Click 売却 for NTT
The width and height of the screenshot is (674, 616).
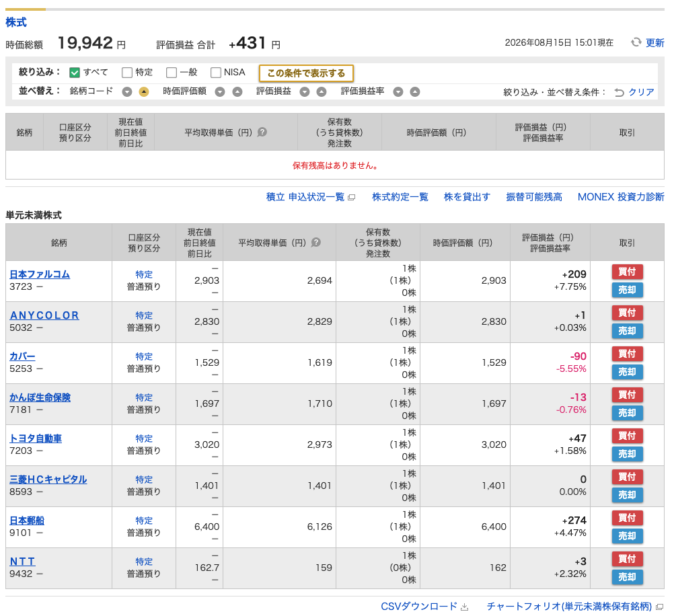pos(627,577)
